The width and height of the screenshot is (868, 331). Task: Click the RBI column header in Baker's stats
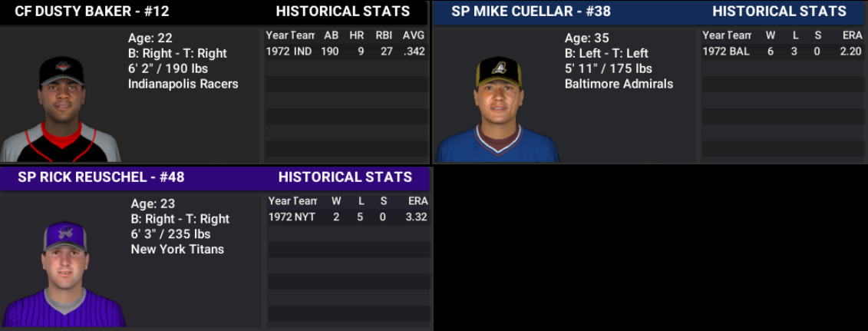pos(384,35)
